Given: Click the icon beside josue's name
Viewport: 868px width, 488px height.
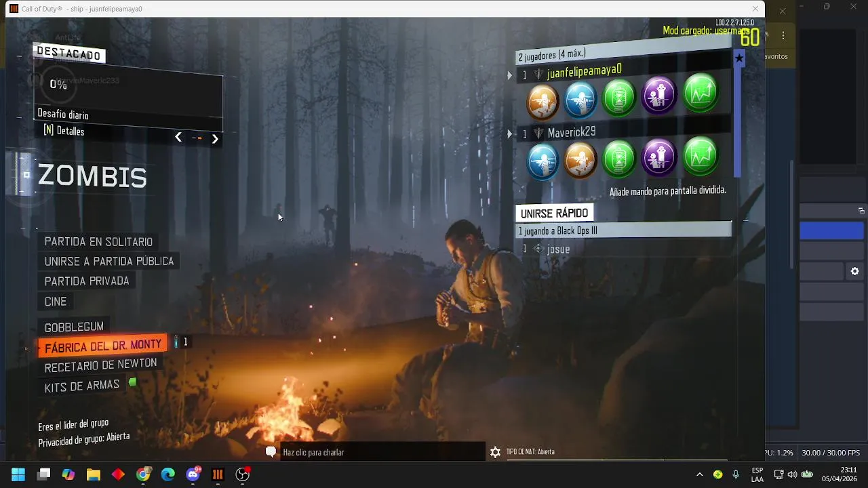Looking at the screenshot, I should click(x=538, y=249).
